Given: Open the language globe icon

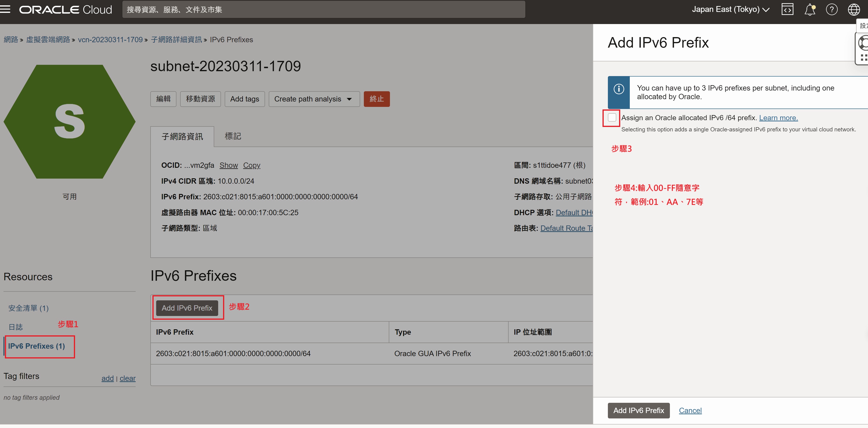Looking at the screenshot, I should coord(854,9).
